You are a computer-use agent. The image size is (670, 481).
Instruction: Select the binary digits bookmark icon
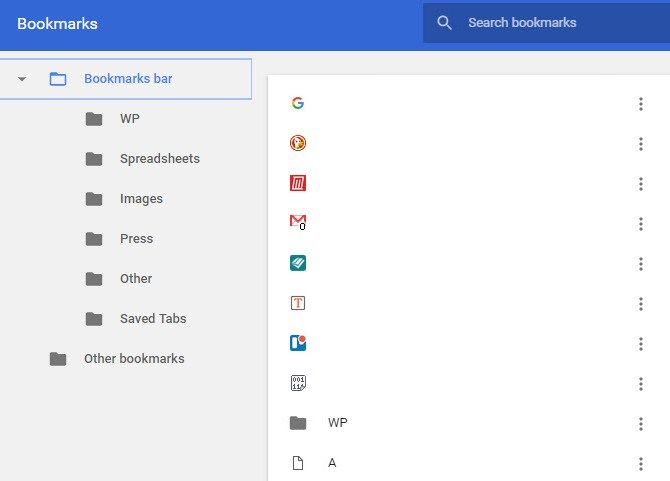click(x=297, y=383)
